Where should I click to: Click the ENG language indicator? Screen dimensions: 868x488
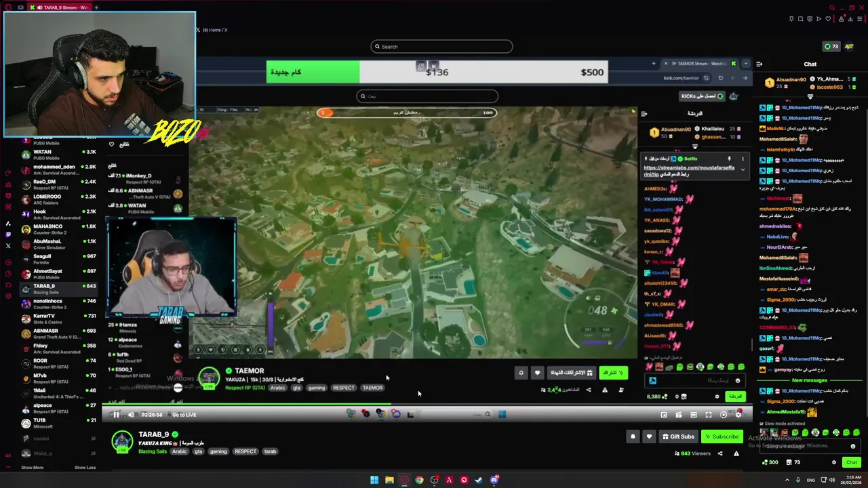[x=811, y=480]
